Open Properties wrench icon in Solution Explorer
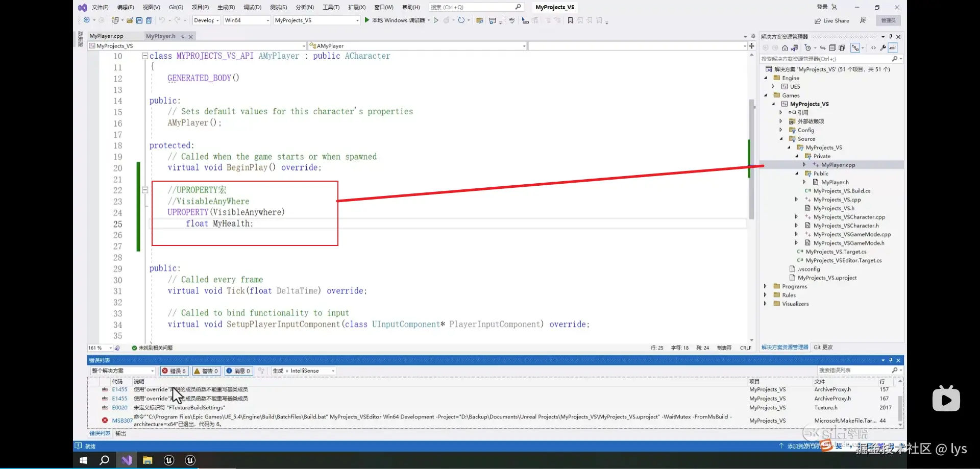Viewport: 980px width, 469px height. click(883, 48)
